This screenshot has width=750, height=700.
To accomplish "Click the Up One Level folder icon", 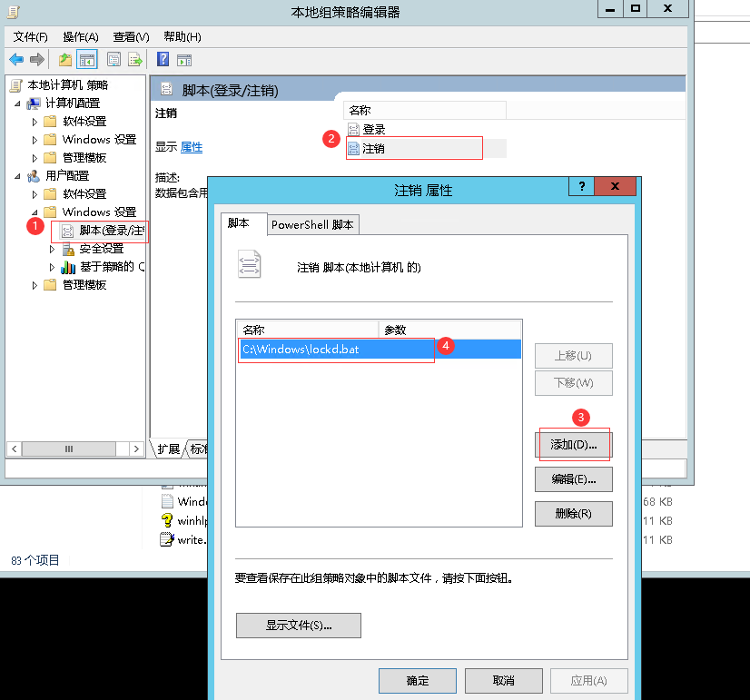I will [64, 60].
